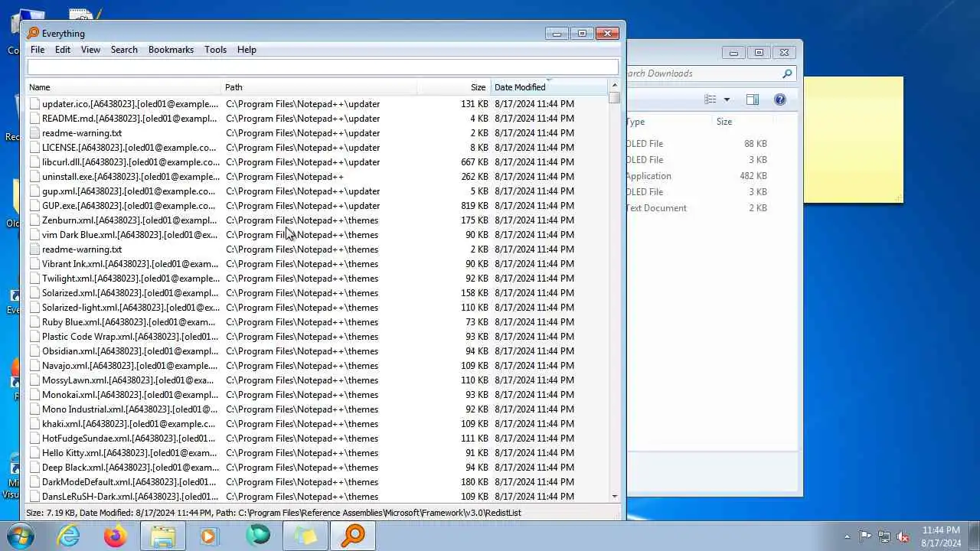Select the readme-warning.txt row in updater folder

(318, 133)
